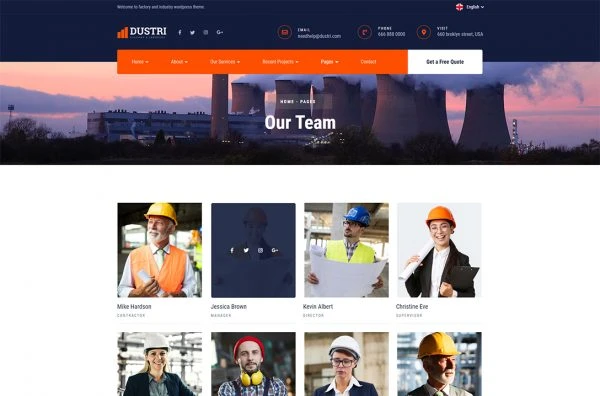Click the name Mike Hardson
Viewport: 600px width, 396px height.
click(134, 306)
